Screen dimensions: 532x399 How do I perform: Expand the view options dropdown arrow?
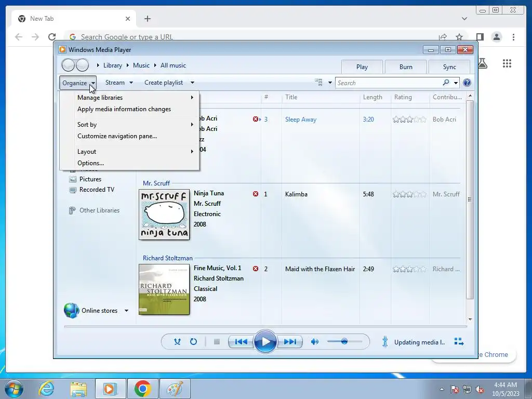[x=330, y=83]
